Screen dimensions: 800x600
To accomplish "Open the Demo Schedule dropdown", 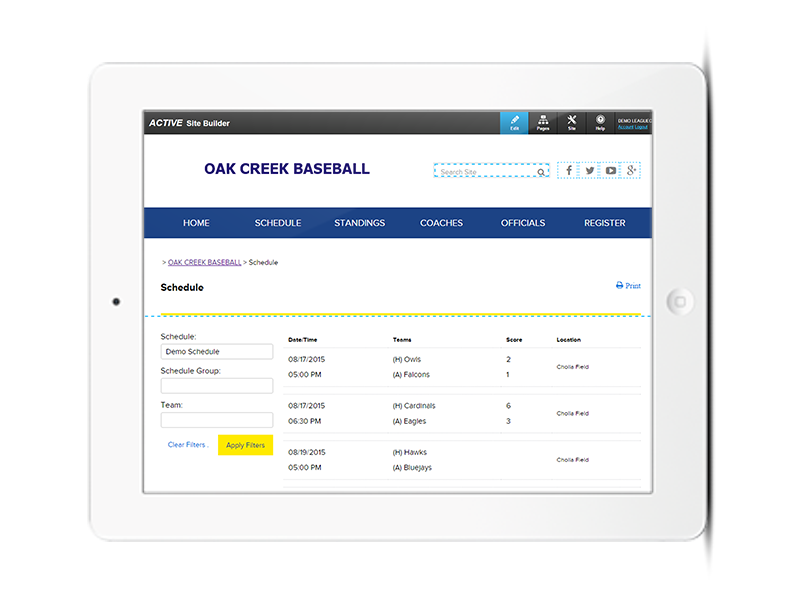I will [217, 352].
